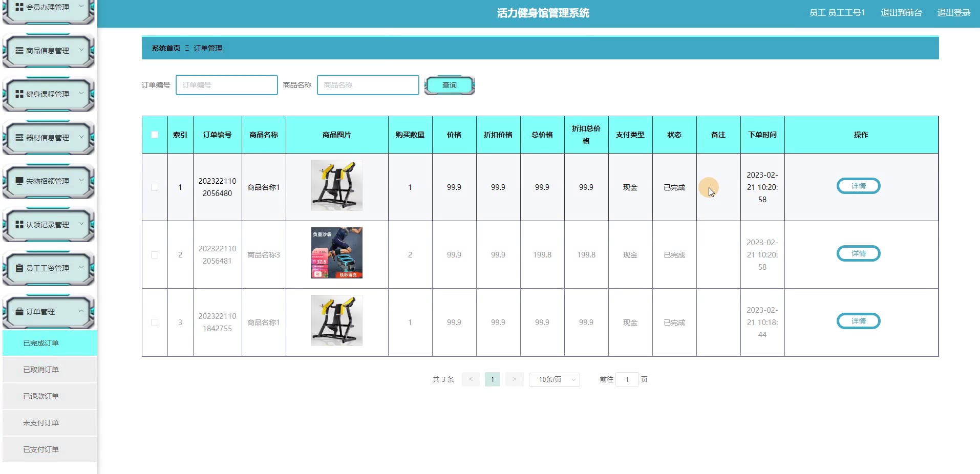Click the 健身课程管理 grid icon
This screenshot has width=980, height=474.
19,94
